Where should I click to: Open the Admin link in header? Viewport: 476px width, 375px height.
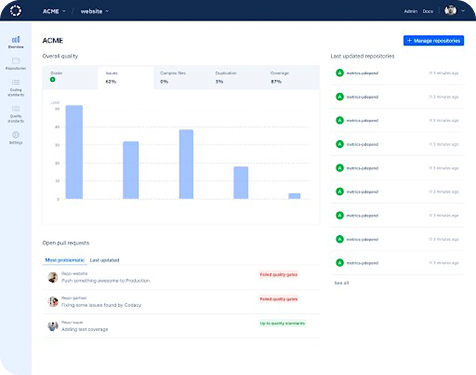[410, 11]
